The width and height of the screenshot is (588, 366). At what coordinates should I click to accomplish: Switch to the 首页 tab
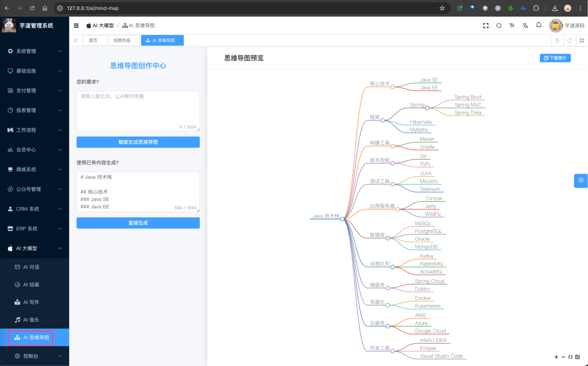(x=94, y=40)
